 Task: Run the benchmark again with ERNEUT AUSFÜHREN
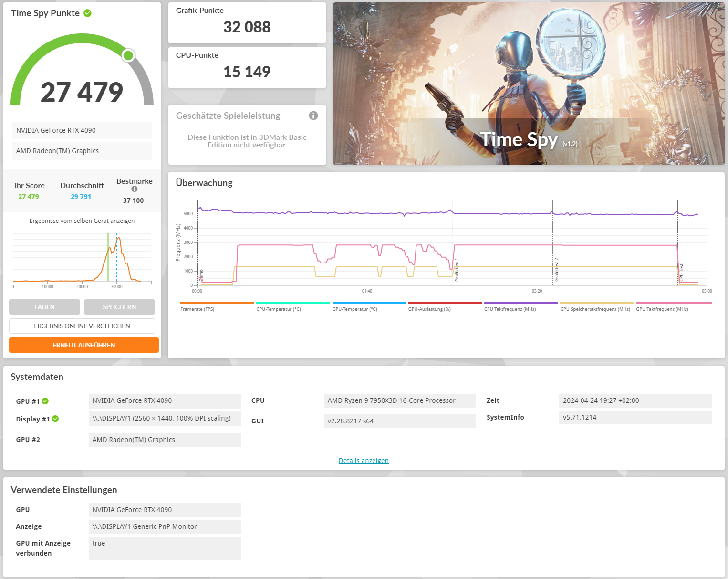click(84, 345)
